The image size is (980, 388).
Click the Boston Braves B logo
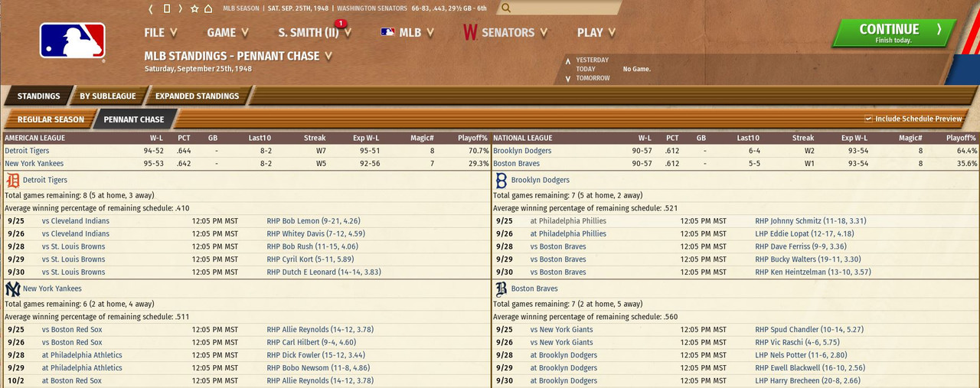(501, 289)
